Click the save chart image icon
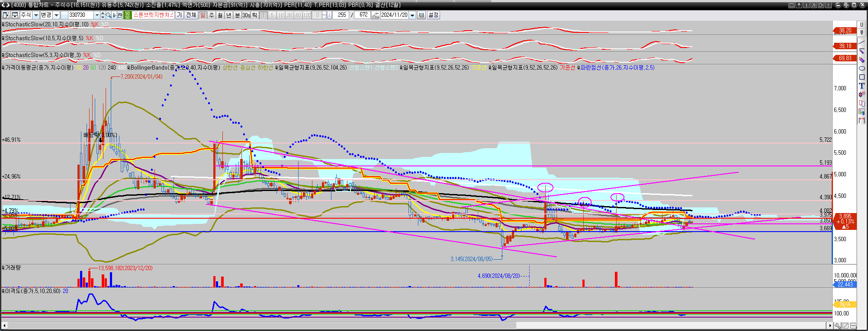 pos(862,111)
